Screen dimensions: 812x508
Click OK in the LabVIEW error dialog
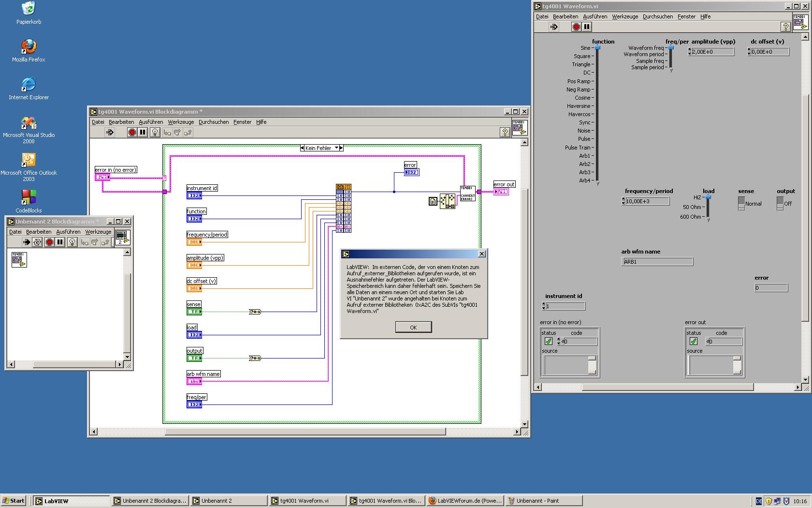(x=413, y=328)
